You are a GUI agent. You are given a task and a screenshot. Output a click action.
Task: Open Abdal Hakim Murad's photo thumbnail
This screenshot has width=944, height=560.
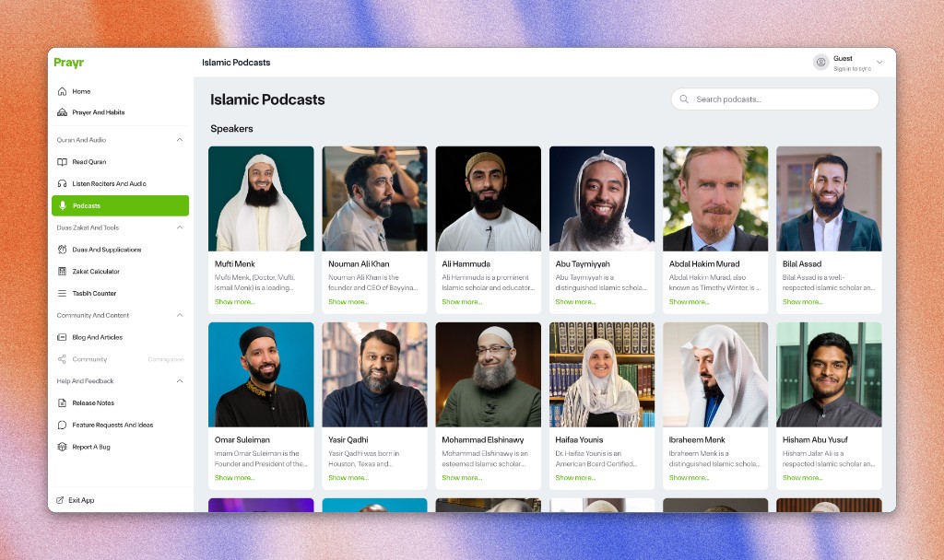tap(715, 199)
